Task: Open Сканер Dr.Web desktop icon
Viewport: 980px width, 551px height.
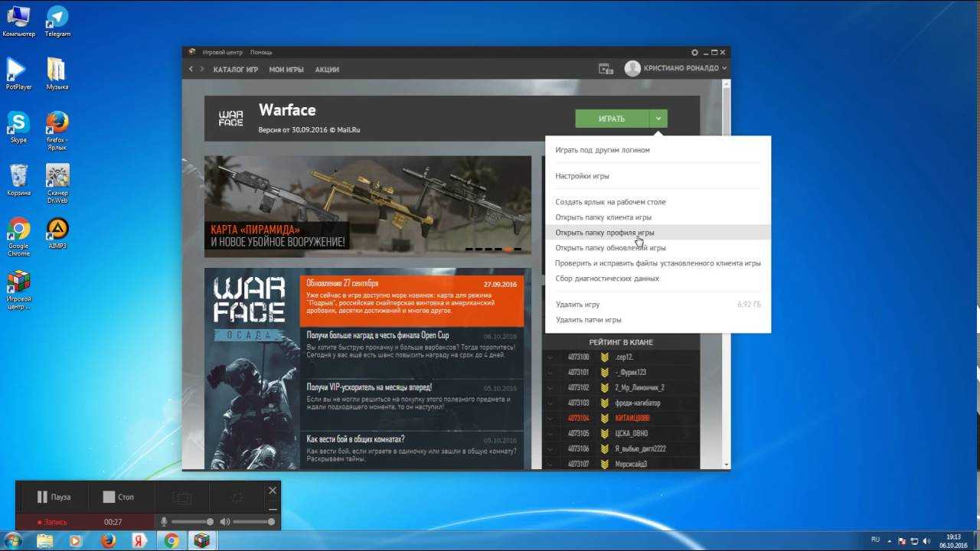Action: pos(57,182)
